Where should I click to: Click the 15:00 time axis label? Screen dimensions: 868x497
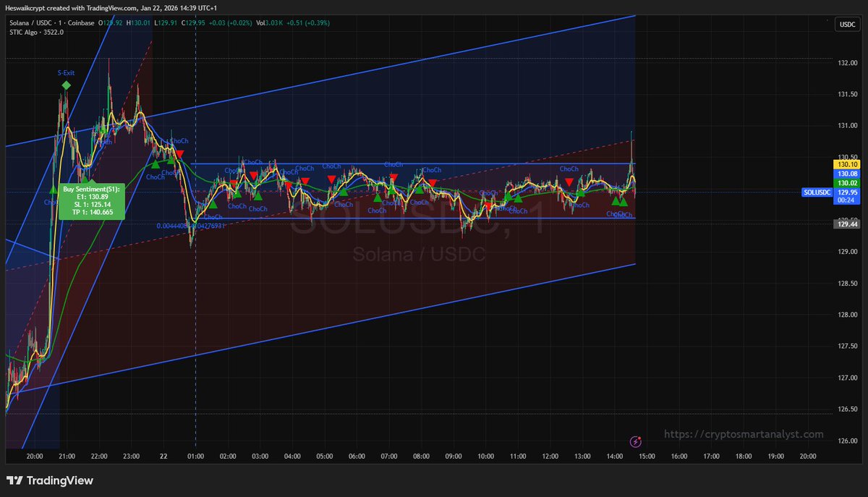tap(647, 456)
